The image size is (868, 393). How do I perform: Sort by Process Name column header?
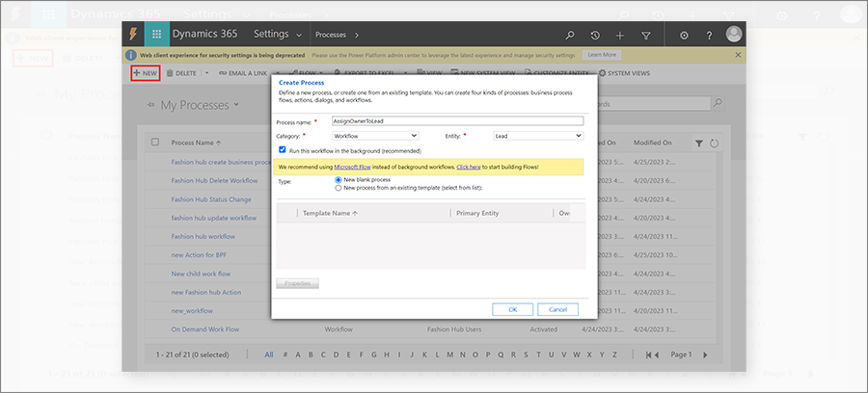[196, 143]
